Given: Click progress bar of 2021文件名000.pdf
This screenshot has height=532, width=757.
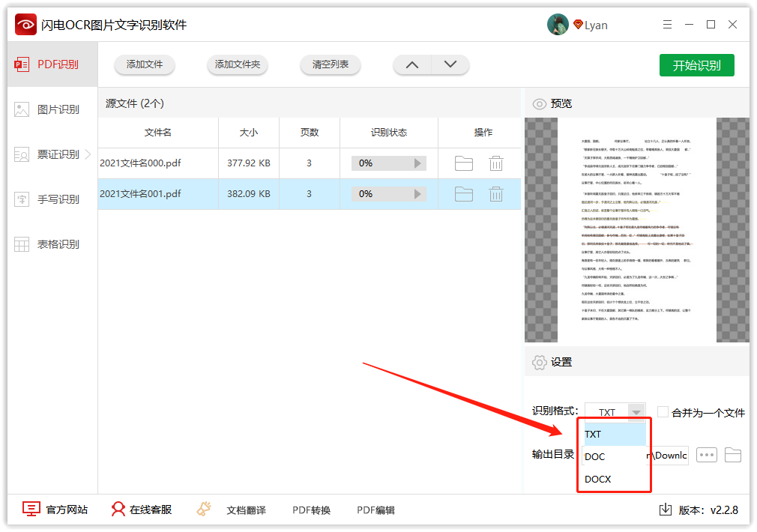Looking at the screenshot, I should click(389, 163).
